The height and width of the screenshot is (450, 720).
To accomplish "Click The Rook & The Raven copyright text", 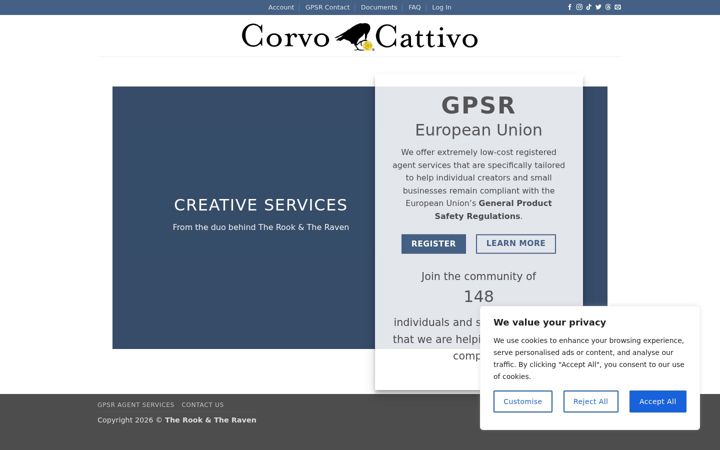I will tap(210, 420).
